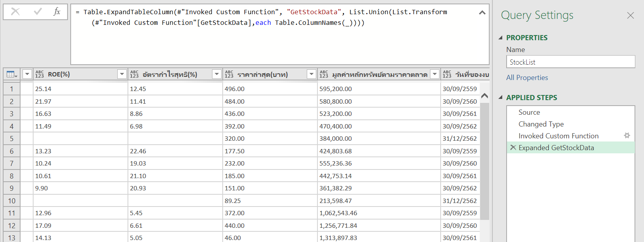
Task: Select the Expanded GetStockData step
Action: (x=571, y=148)
